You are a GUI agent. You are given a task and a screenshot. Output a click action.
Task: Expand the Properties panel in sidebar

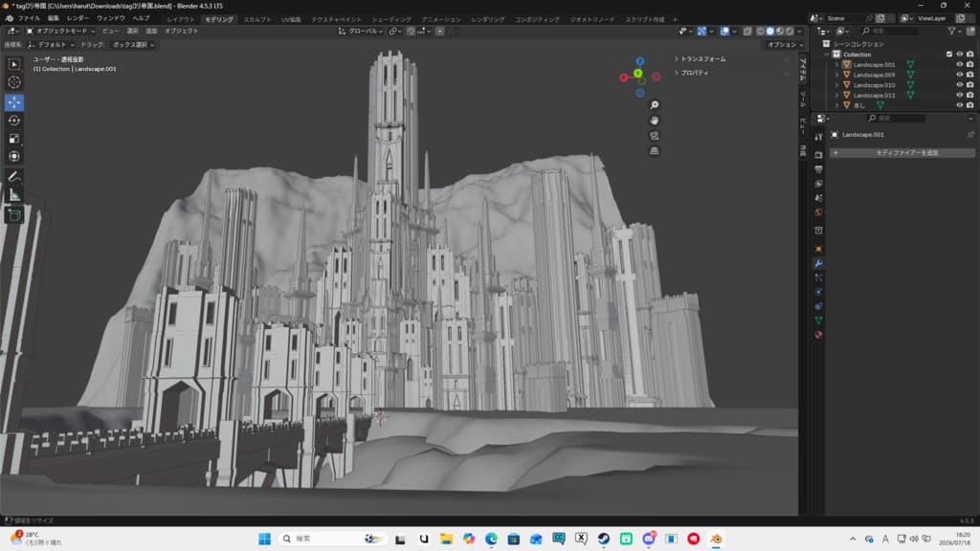[x=691, y=73]
